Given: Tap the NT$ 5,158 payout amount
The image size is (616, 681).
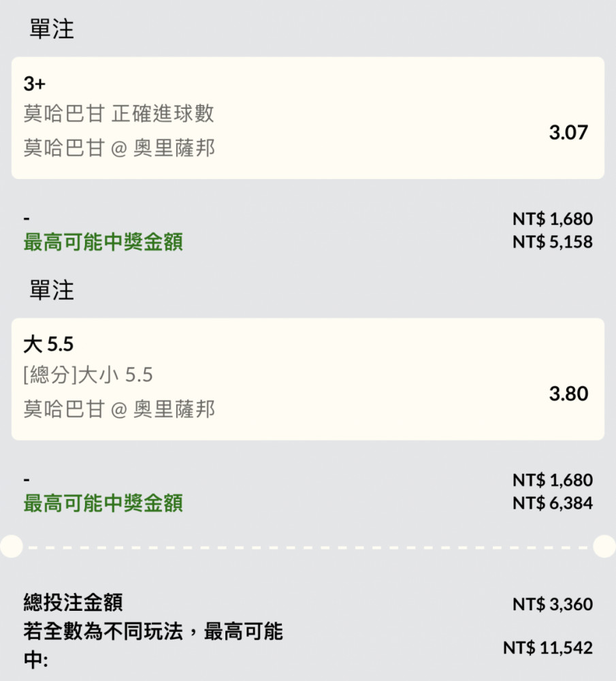Looking at the screenshot, I should [553, 242].
